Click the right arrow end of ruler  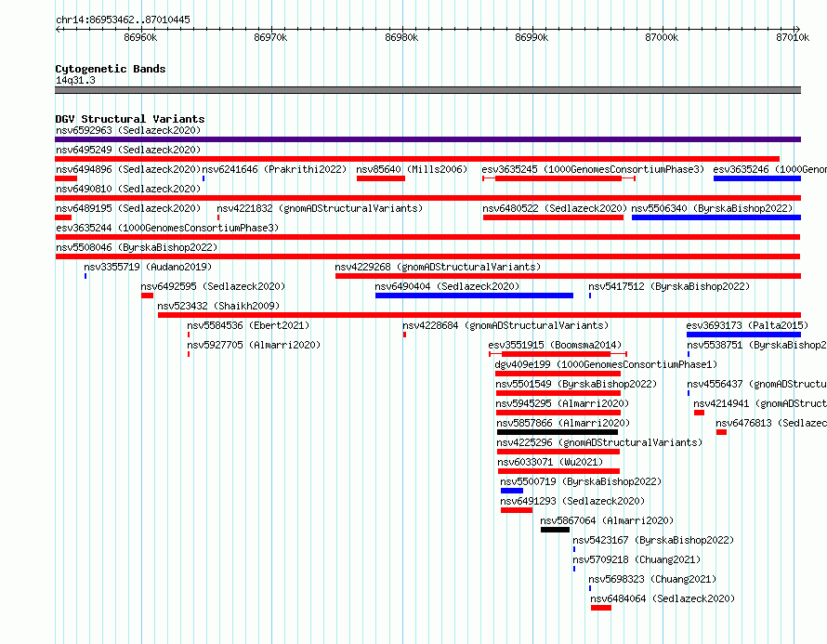click(x=797, y=29)
